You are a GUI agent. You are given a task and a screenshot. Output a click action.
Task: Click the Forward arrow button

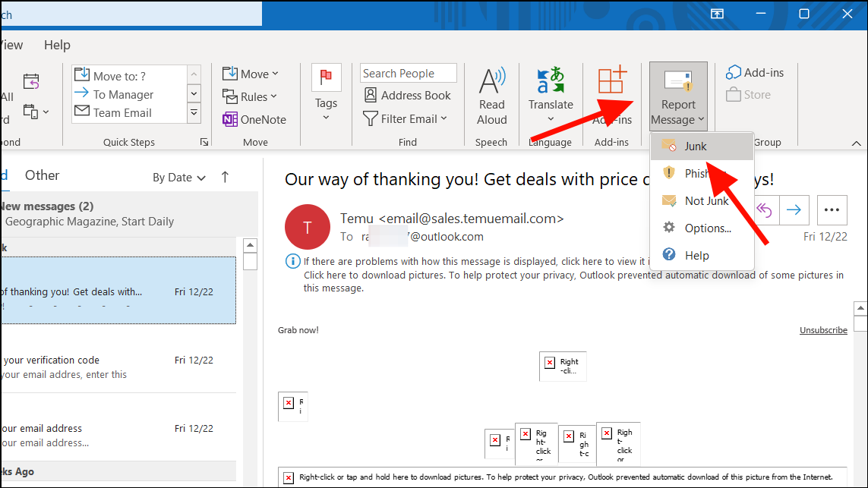pos(794,210)
